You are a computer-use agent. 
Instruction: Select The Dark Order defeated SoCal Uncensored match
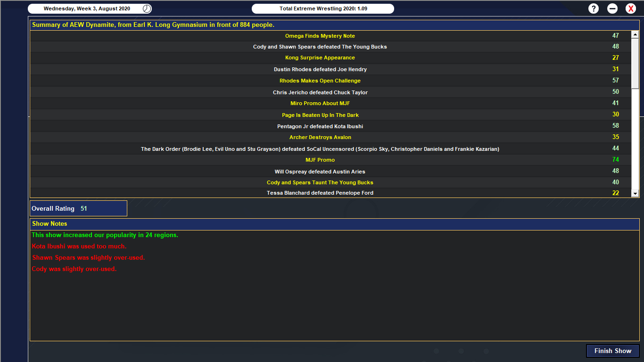(x=330, y=149)
